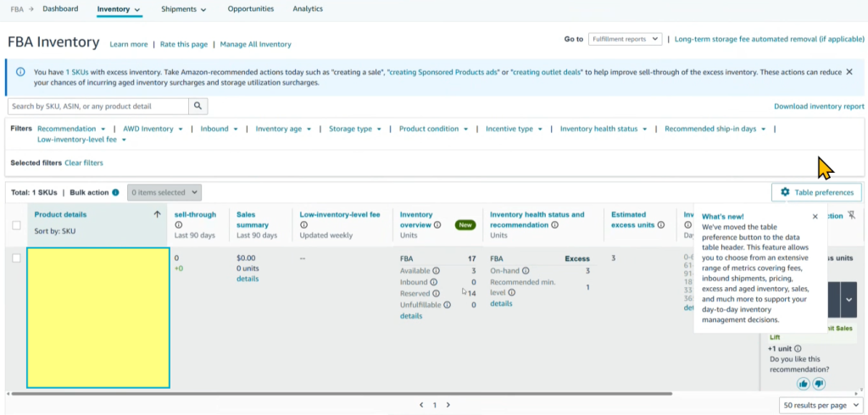Open the '0 items selected' bulk dropdown
The image size is (868, 415).
(x=164, y=192)
